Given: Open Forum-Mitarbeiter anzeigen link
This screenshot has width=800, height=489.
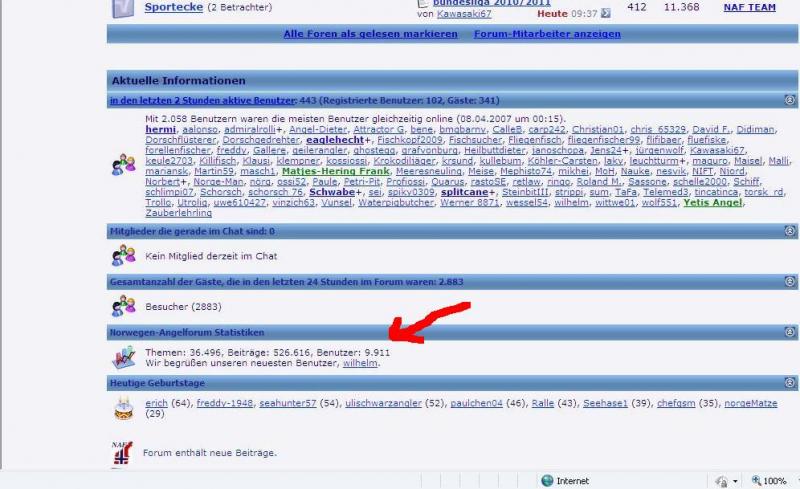Looking at the screenshot, I should [546, 34].
